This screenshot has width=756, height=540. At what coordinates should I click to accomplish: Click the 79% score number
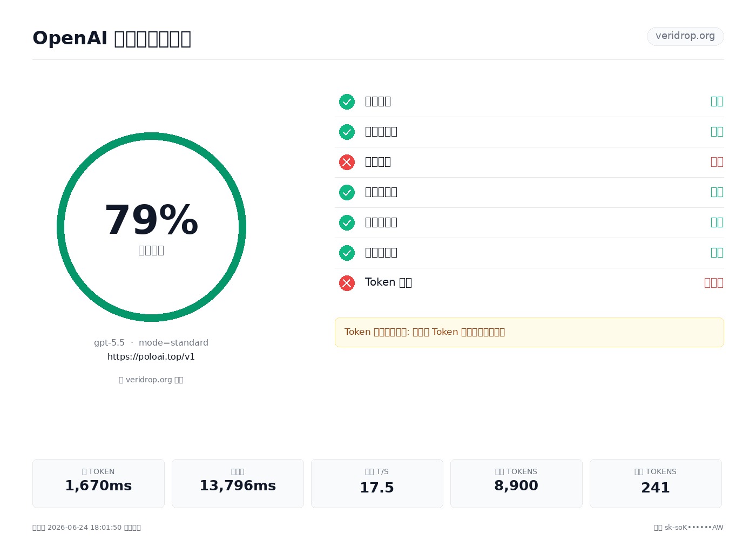pyautogui.click(x=151, y=220)
